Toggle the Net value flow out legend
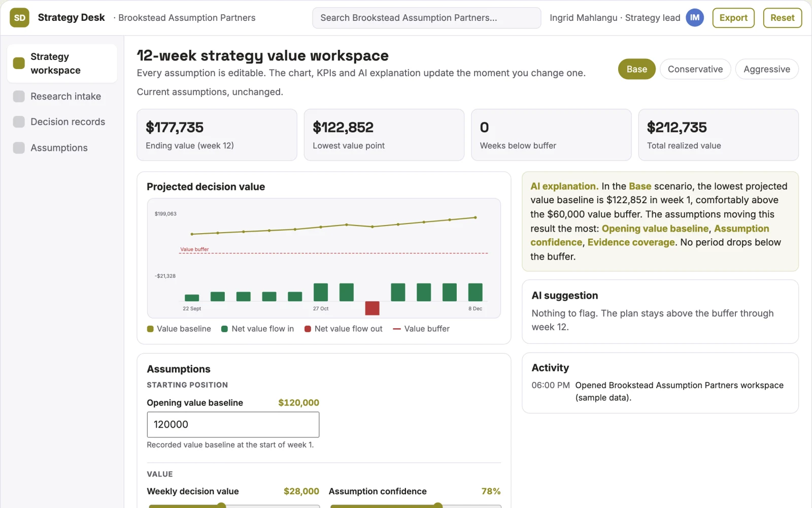The height and width of the screenshot is (508, 812). (x=343, y=329)
